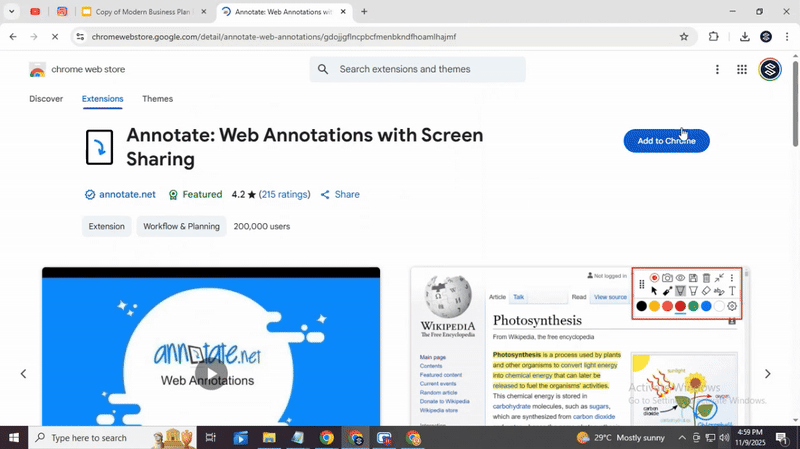This screenshot has height=449, width=800.
Task: Show previous screenshot with left chevron
Action: (23, 374)
